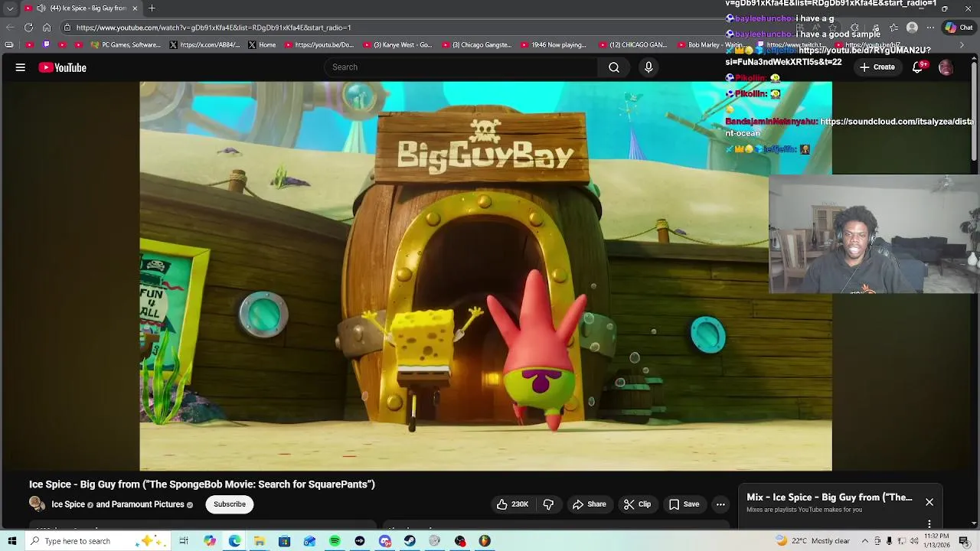Open the (12) CHICAGO GAN bookmark

tap(633, 45)
